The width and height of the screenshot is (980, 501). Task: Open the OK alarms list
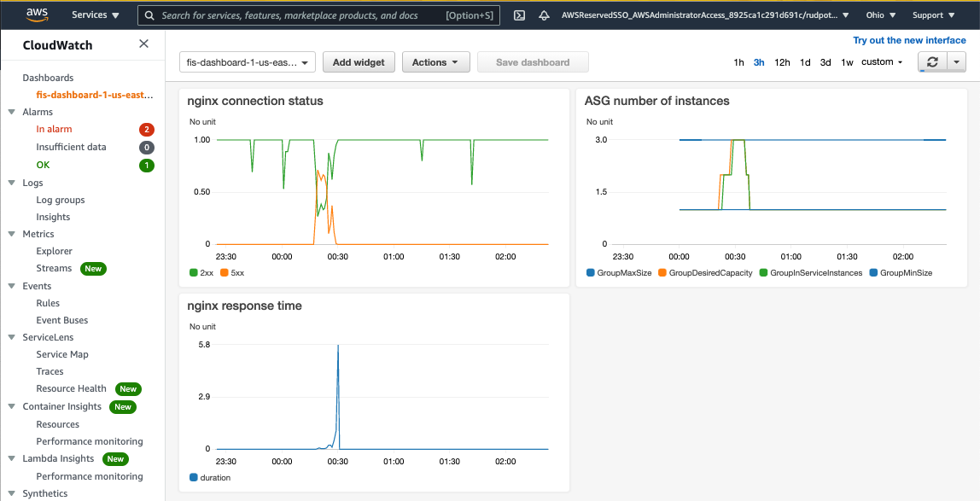44,165
